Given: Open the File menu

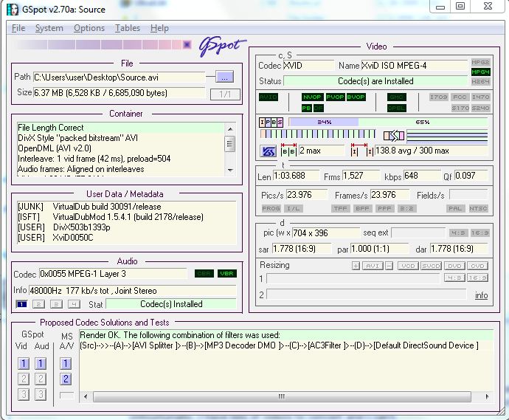Looking at the screenshot, I should [18, 28].
